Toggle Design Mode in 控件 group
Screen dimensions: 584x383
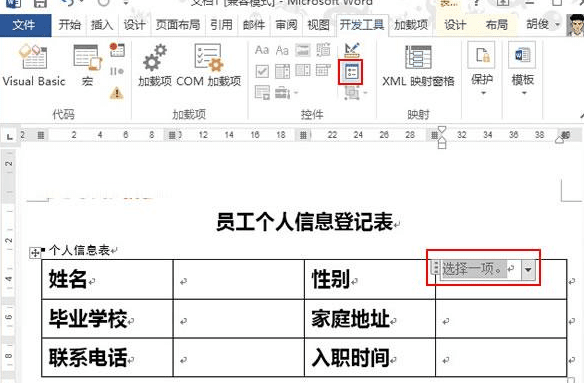(x=352, y=50)
